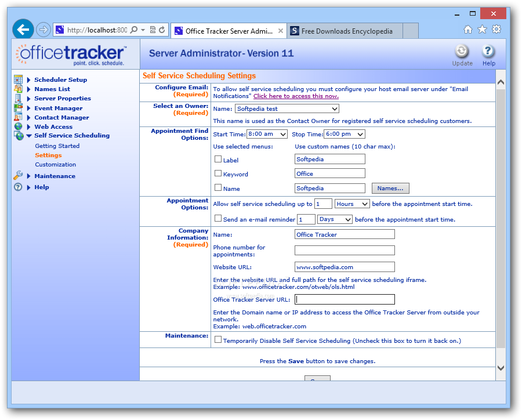Screen dimensions: 522x420
Task: Check Temporarily Disable Self Service Scheduling
Action: [x=218, y=340]
